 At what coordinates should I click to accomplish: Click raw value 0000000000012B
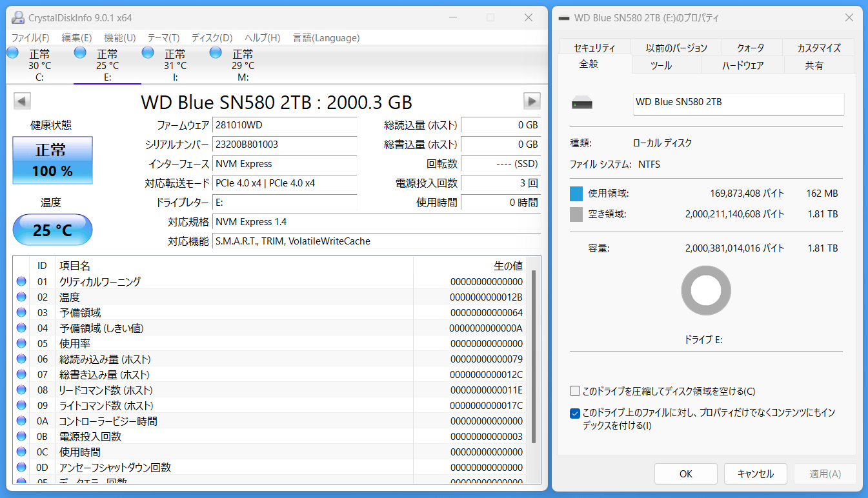coord(486,297)
